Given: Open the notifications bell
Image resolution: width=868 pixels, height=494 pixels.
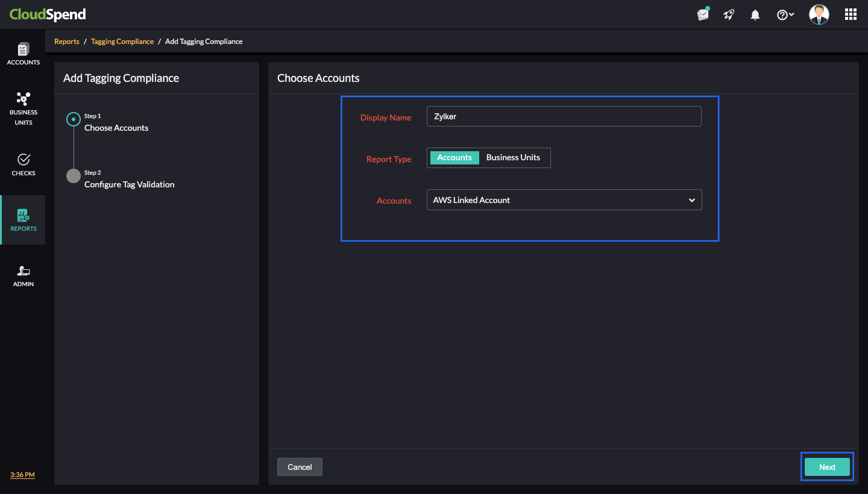Looking at the screenshot, I should [755, 14].
